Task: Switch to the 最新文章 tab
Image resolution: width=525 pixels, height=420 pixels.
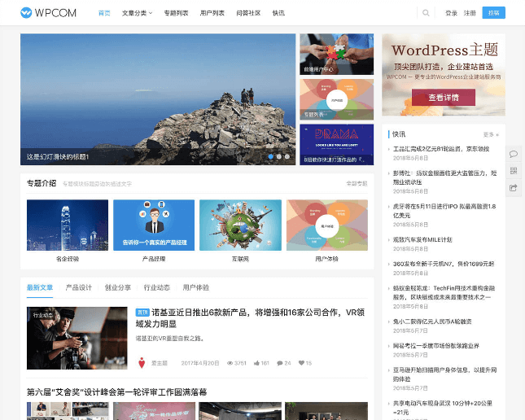Action: [x=40, y=287]
